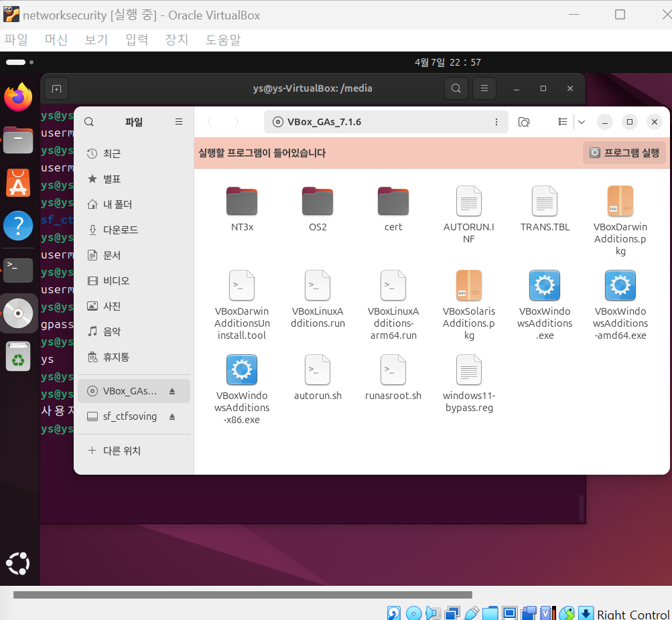Open 사진 in the sidebar

tap(134, 306)
